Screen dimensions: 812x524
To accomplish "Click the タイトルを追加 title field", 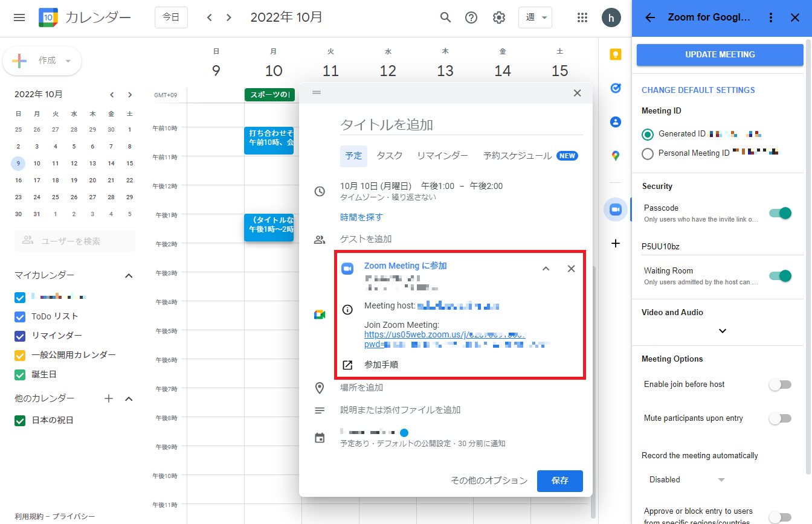I will [460, 125].
